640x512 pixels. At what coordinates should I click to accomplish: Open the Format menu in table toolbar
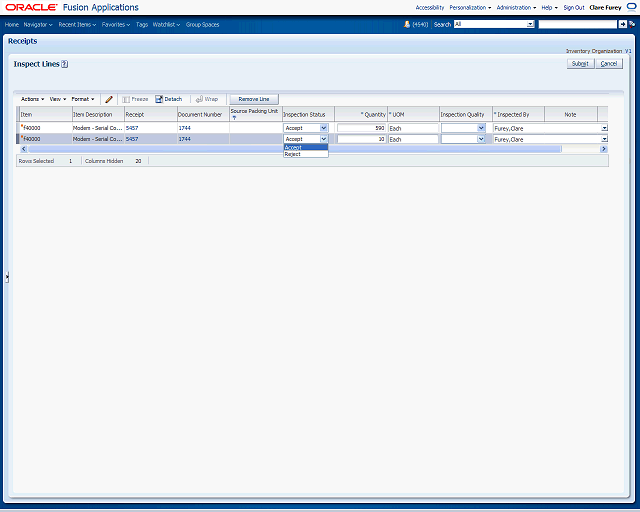pos(83,99)
